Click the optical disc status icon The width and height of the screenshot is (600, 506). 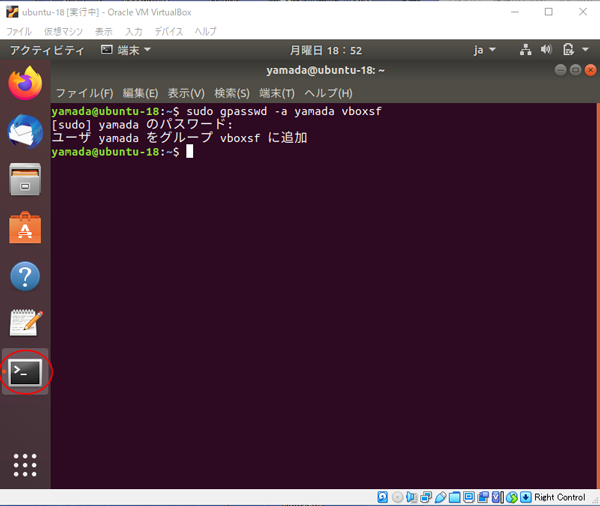398,497
